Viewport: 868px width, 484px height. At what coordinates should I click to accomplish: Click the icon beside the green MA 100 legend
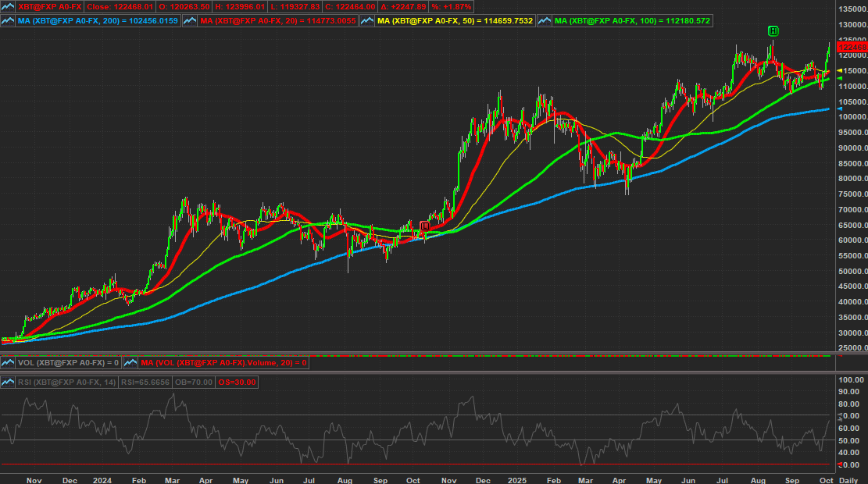(544, 21)
